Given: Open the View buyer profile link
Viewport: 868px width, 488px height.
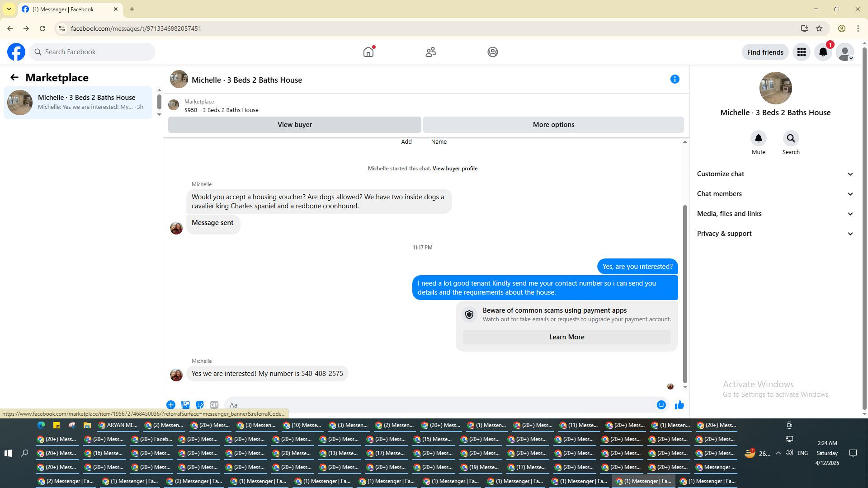Looking at the screenshot, I should tap(455, 169).
